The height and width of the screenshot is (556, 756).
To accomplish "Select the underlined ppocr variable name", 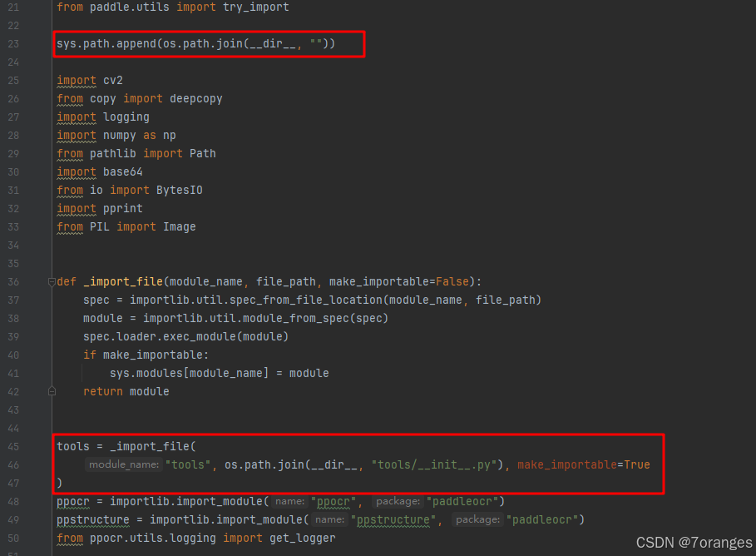I will [72, 501].
